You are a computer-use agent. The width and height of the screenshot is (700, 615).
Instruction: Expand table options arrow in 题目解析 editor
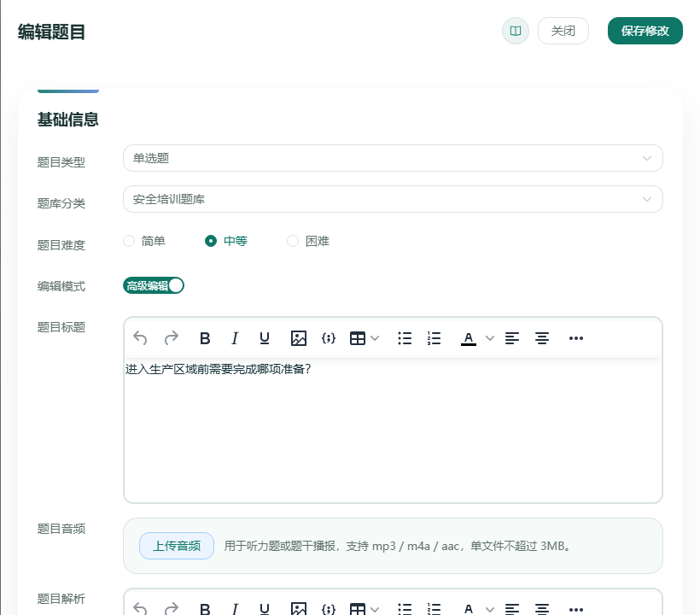coord(375,609)
